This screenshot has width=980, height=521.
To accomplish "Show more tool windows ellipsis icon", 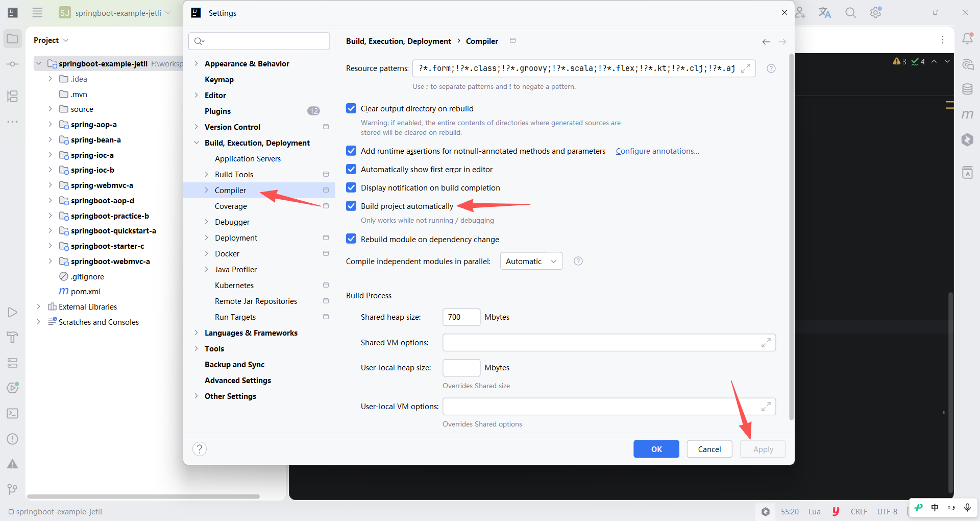I will point(13,122).
